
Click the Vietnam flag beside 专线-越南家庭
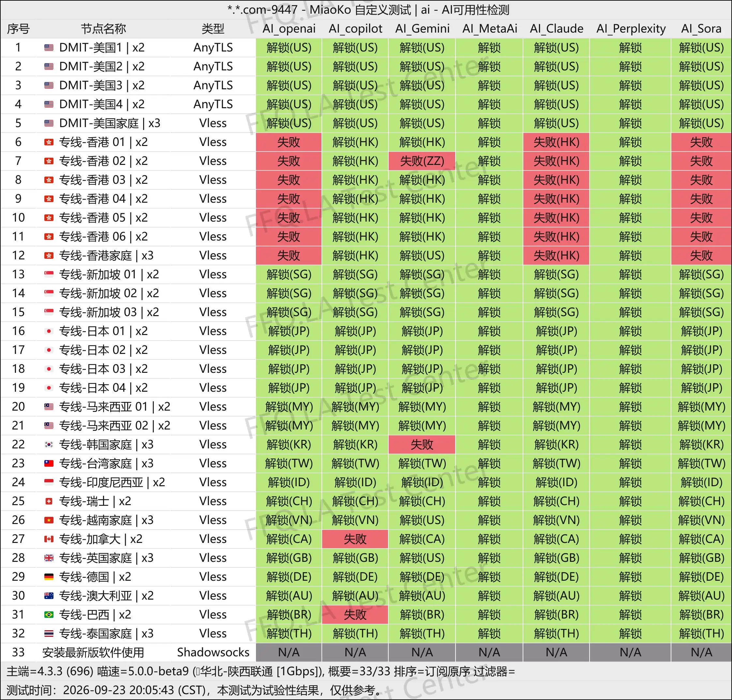point(49,520)
